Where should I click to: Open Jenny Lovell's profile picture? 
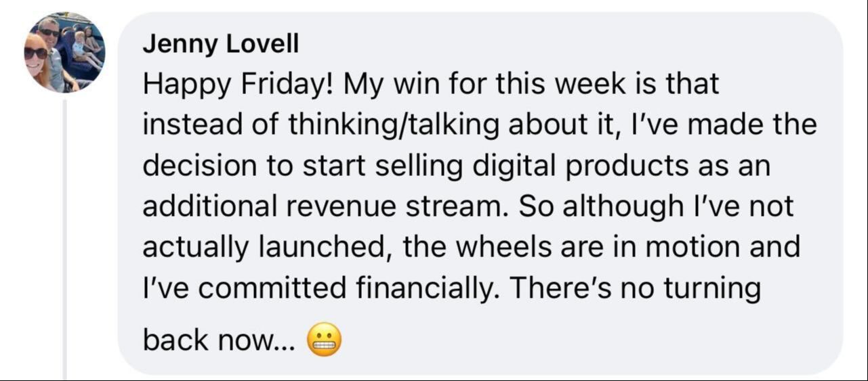click(x=65, y=52)
